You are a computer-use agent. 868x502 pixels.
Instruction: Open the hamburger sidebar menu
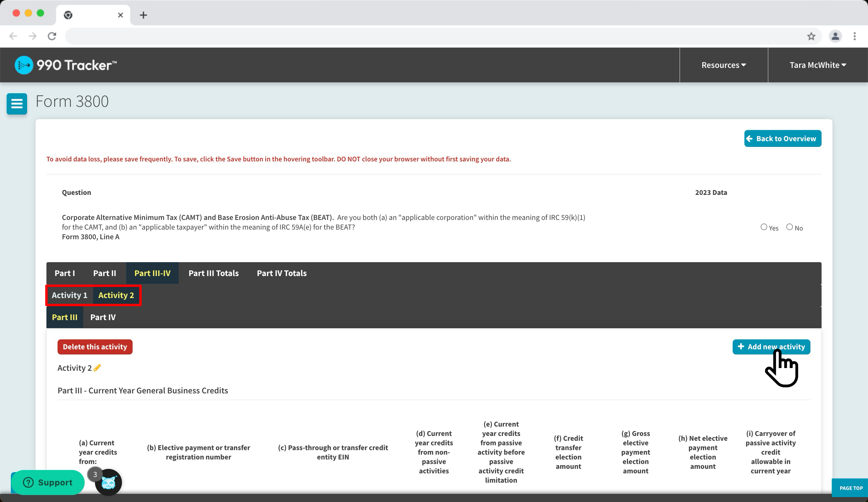click(x=17, y=103)
